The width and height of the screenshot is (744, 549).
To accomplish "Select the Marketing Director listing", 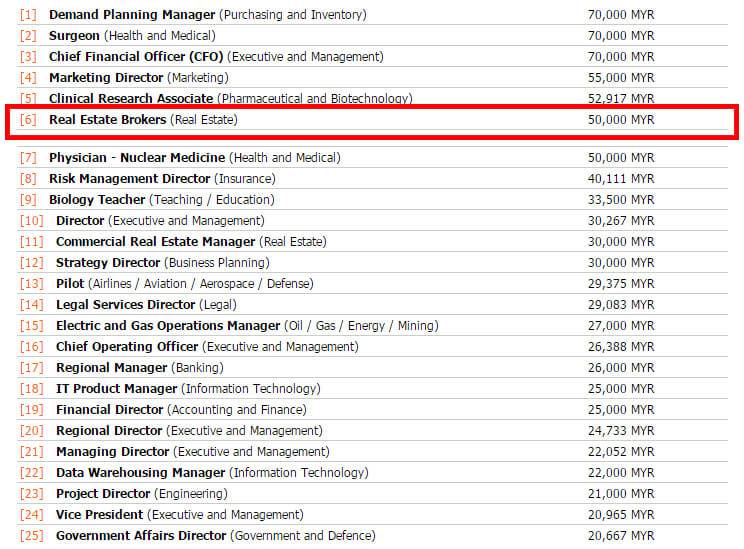I will coord(106,78).
